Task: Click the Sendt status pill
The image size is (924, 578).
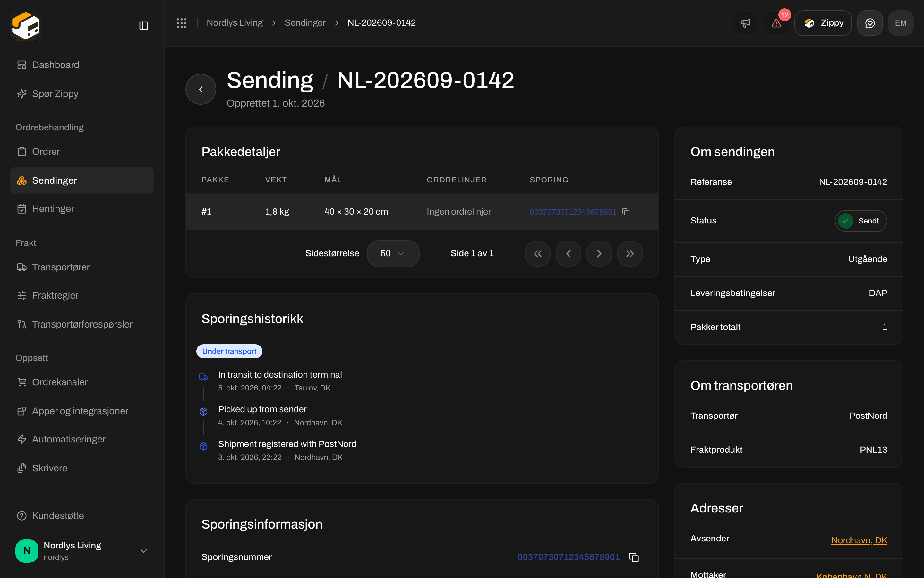Action: click(x=860, y=221)
